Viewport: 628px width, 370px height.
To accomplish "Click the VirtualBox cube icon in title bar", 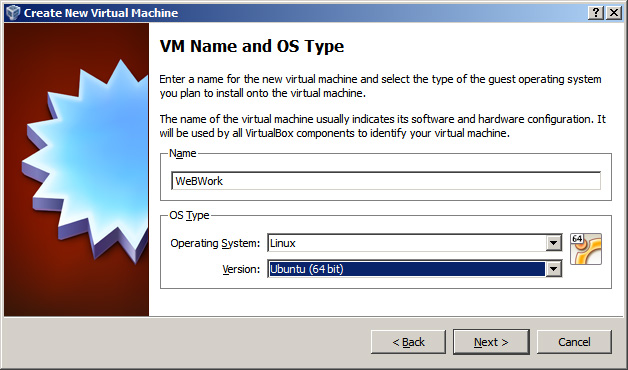I will click(x=13, y=12).
